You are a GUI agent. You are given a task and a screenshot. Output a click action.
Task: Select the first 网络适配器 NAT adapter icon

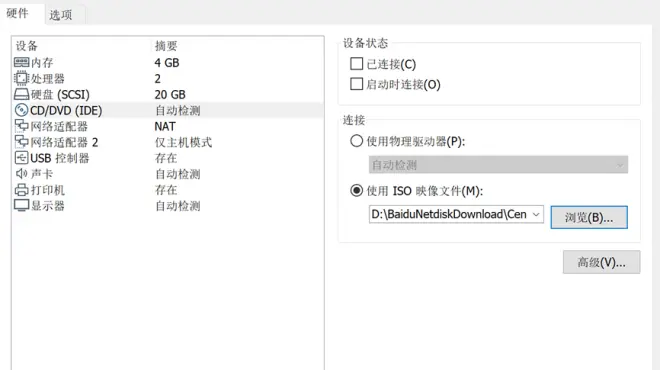point(21,126)
